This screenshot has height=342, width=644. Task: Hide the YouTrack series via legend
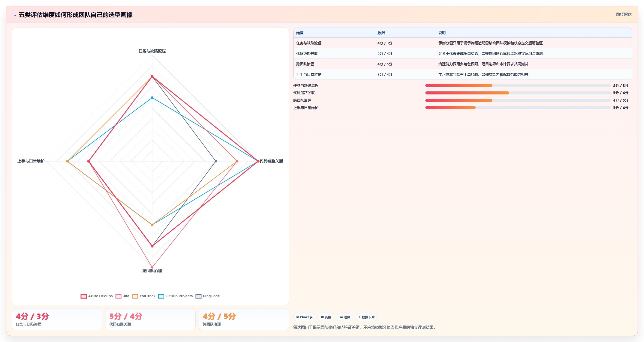pos(144,296)
